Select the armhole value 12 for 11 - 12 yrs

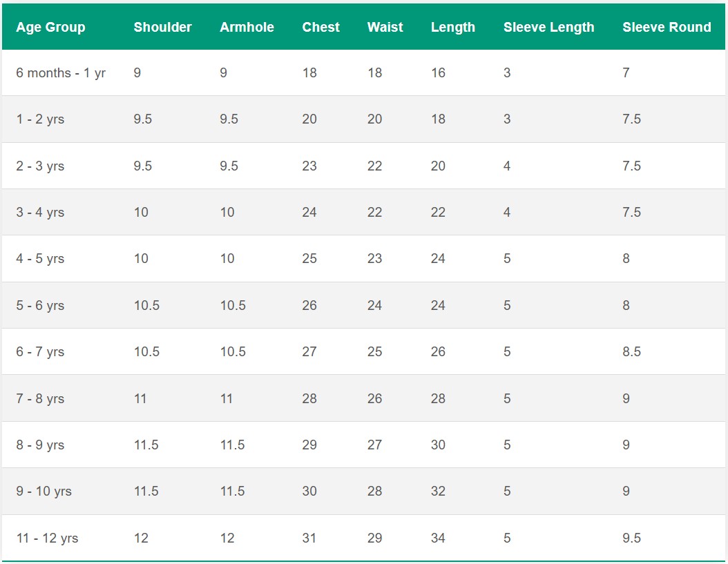pos(227,538)
